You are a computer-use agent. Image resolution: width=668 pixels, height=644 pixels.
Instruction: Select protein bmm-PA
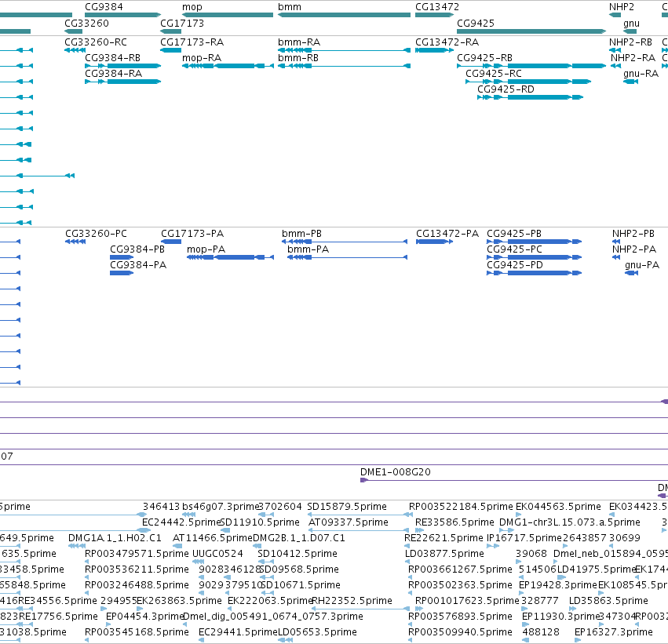[347, 257]
